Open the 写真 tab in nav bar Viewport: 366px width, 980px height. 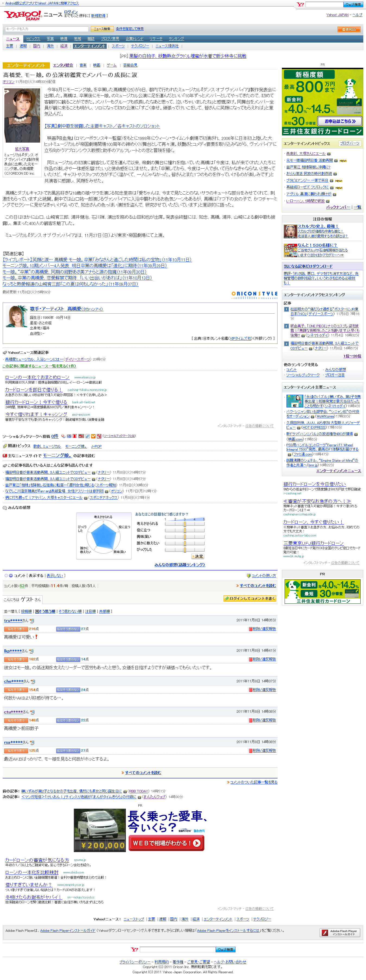pos(50,39)
